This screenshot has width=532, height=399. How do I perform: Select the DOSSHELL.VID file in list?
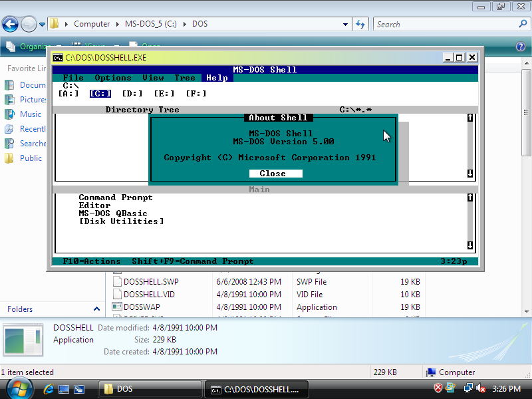coord(150,294)
